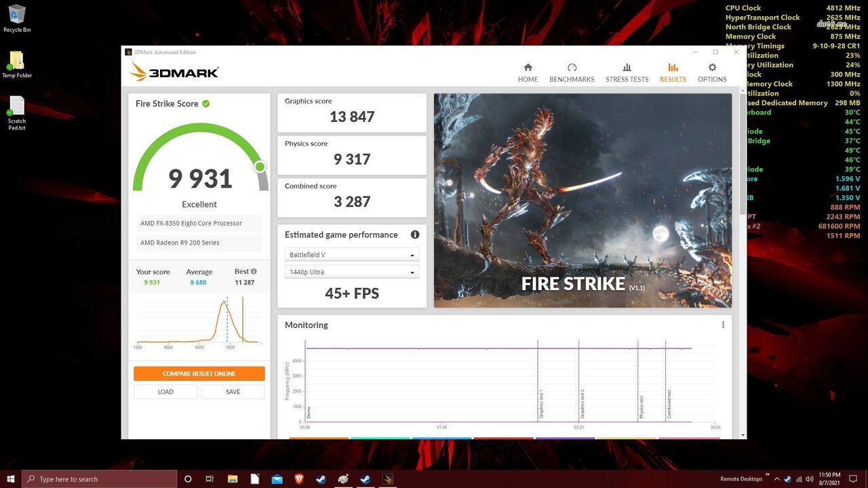Click info icon beside Estimated game performance
The height and width of the screenshot is (488, 868).
[415, 235]
